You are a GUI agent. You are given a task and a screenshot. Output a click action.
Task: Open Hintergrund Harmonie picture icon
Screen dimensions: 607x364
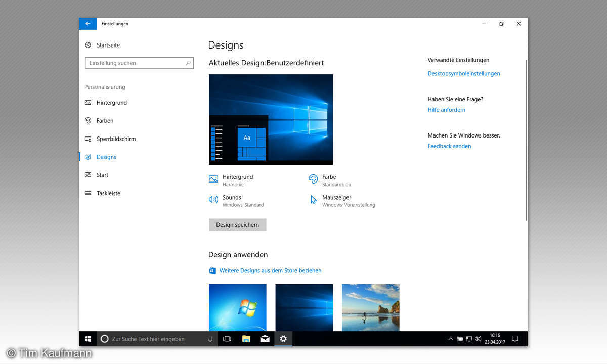click(213, 179)
